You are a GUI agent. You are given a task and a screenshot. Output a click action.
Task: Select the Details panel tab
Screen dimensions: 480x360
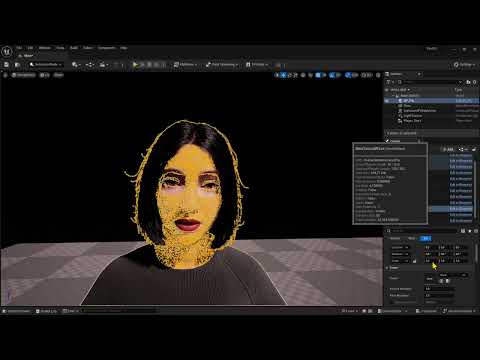click(x=395, y=141)
